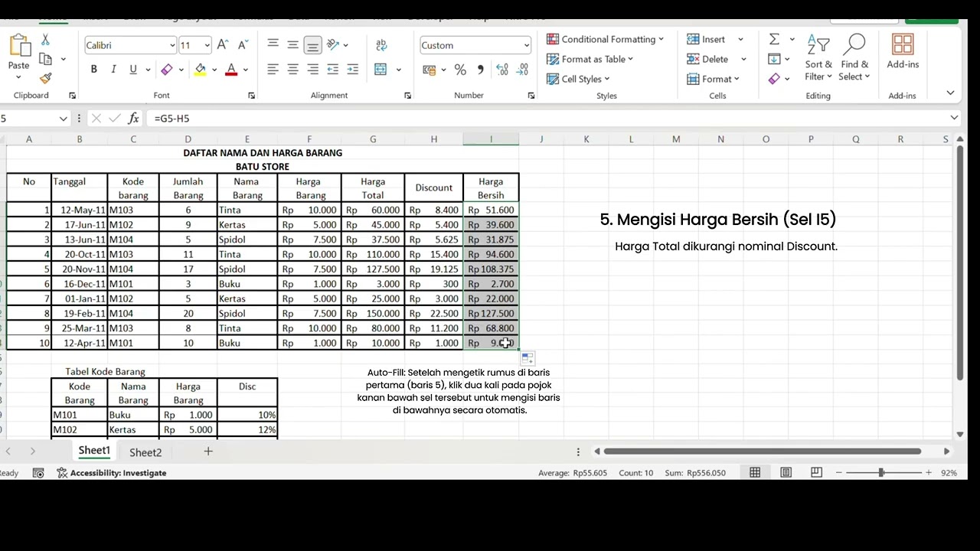Click Format cells button
980x551 pixels.
[x=713, y=79]
